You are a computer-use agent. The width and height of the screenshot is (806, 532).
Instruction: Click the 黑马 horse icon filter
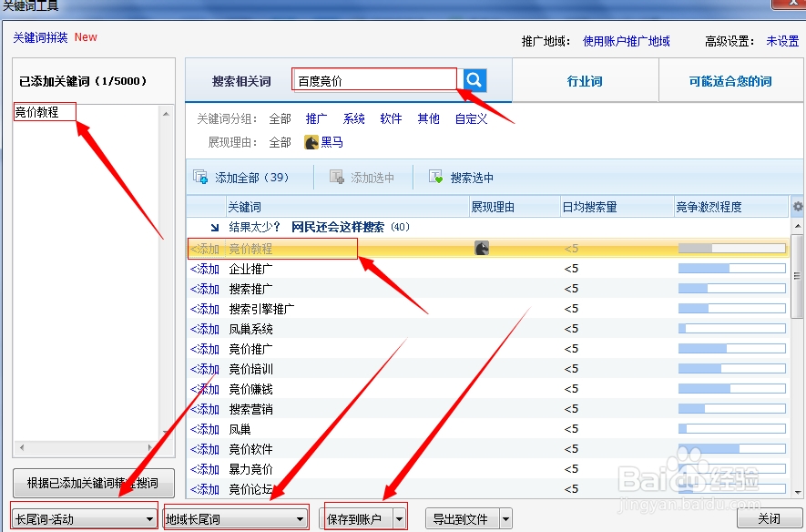[311, 142]
